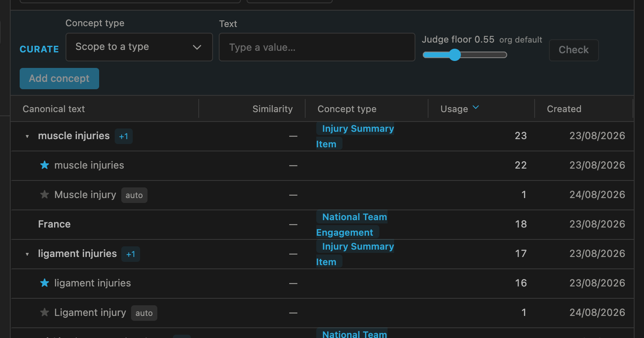Click the Injury Summary Item tag for muscle injuries

tap(355, 136)
